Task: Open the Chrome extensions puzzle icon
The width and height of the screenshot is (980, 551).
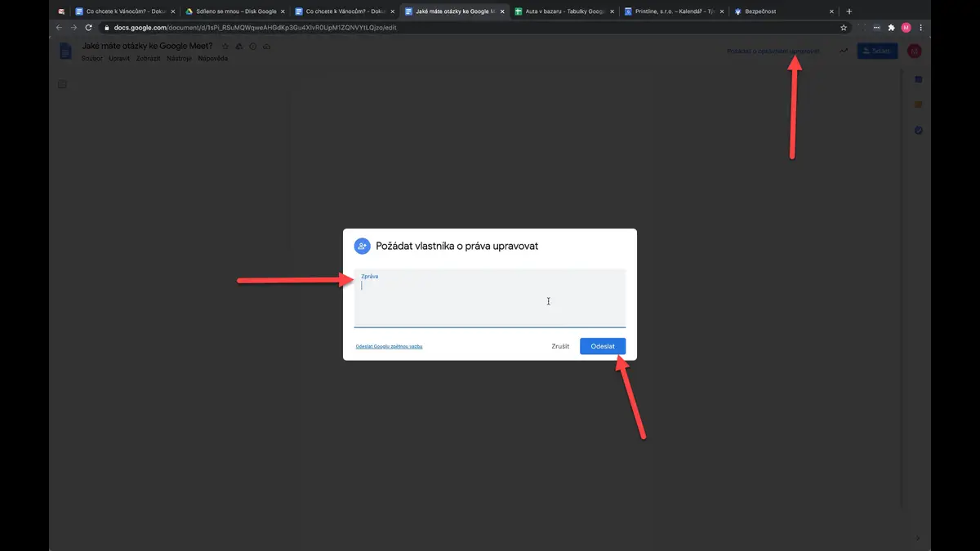Action: 892,28
